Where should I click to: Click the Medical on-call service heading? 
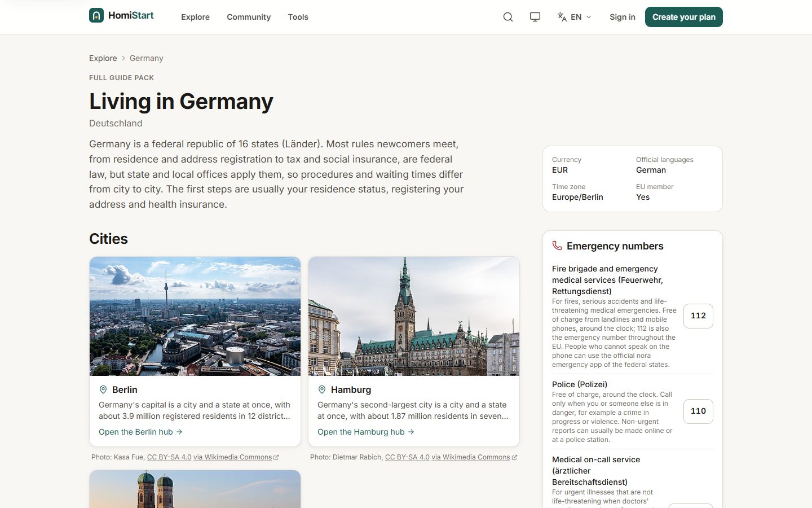click(x=596, y=471)
